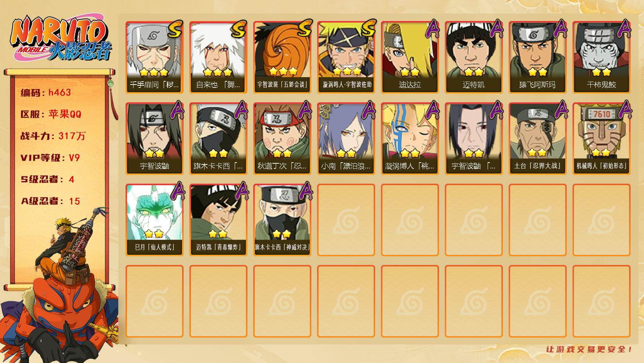
Task: Select the 千手扉间 S-rank ninja card
Action: (x=154, y=57)
